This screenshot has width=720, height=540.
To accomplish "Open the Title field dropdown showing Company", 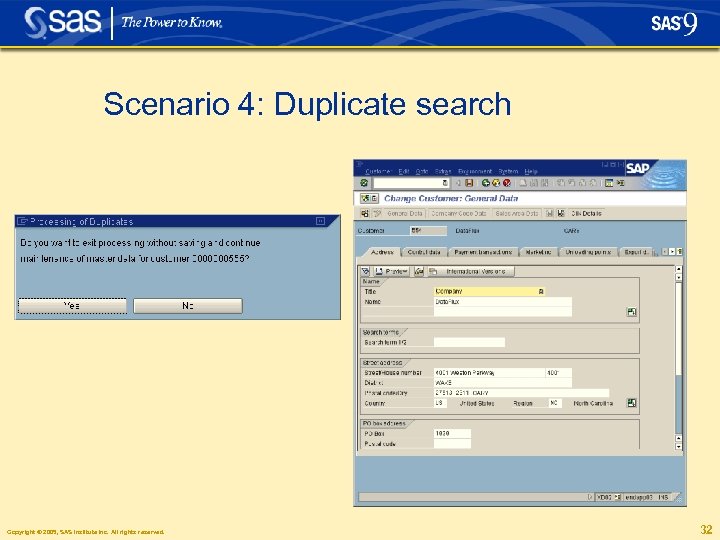I will point(541,291).
